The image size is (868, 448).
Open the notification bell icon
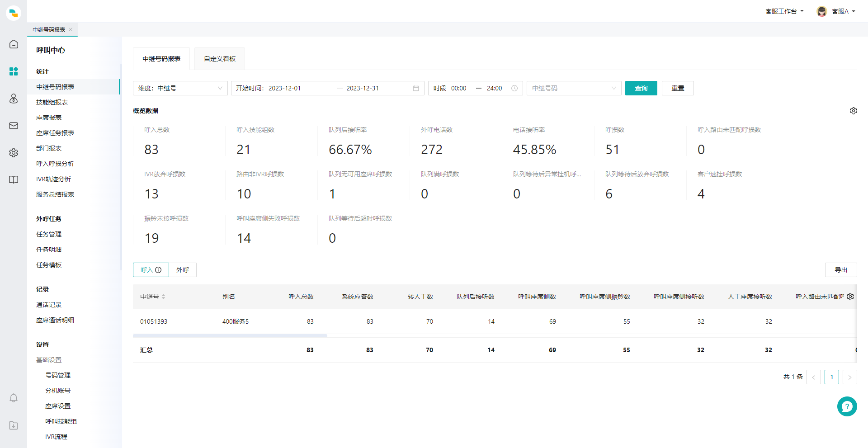tap(14, 398)
